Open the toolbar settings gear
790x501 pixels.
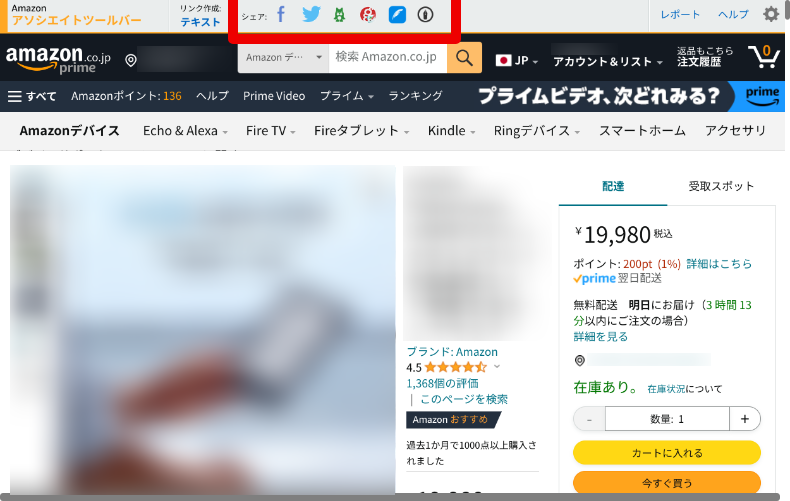(x=771, y=14)
